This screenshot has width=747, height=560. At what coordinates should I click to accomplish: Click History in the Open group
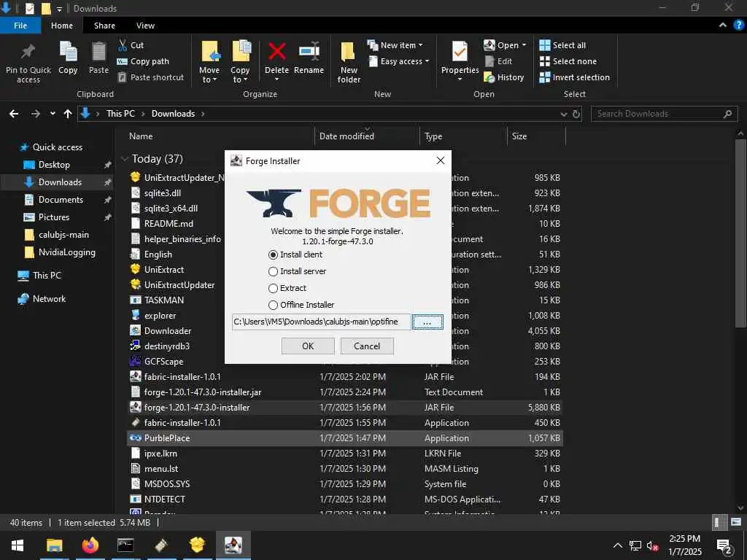(x=503, y=77)
